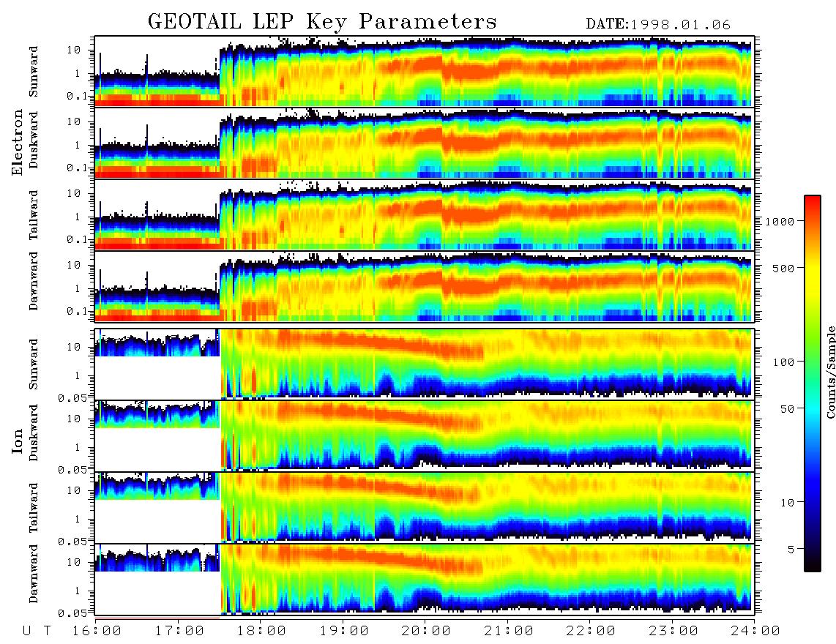Click the Electron Dawnward spectrogram panel

click(x=425, y=286)
